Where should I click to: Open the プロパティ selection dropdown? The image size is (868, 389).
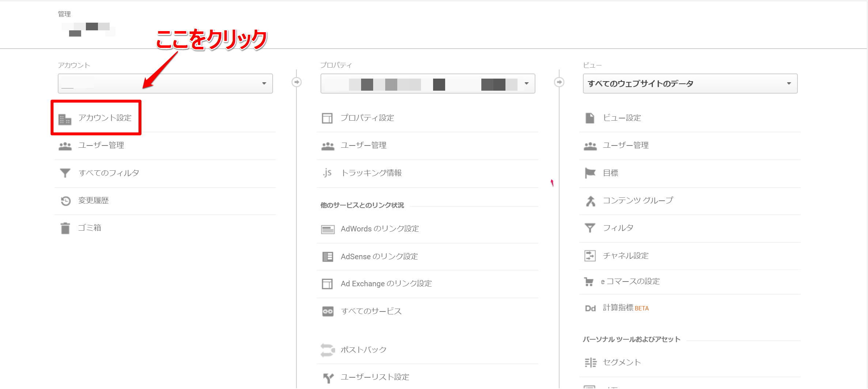[428, 83]
